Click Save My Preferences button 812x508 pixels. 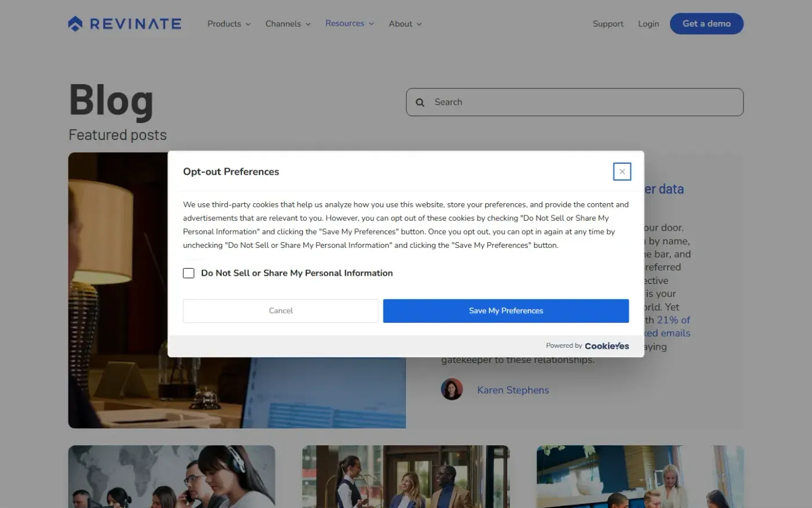click(x=506, y=311)
